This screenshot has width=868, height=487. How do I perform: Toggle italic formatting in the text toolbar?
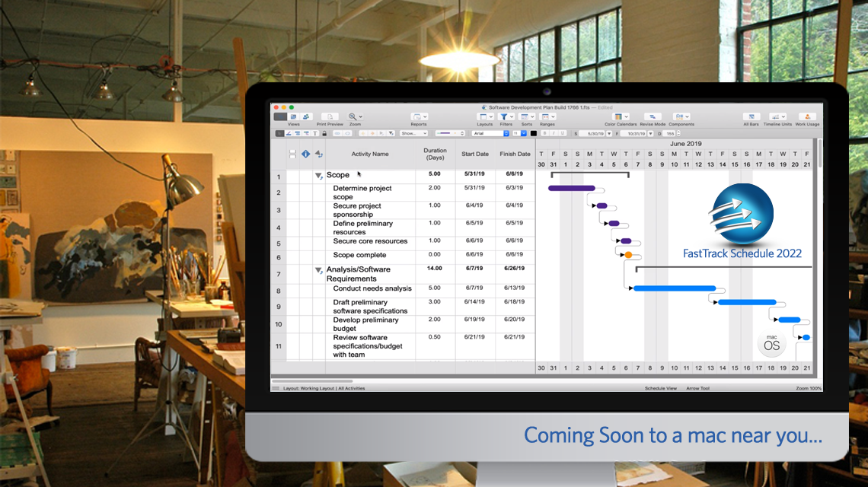tap(554, 132)
